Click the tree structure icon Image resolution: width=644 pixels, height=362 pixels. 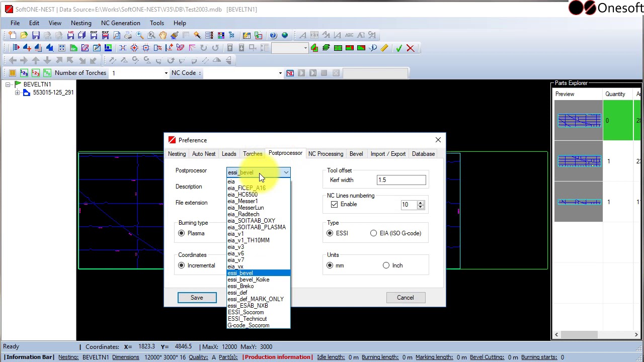[232, 35]
